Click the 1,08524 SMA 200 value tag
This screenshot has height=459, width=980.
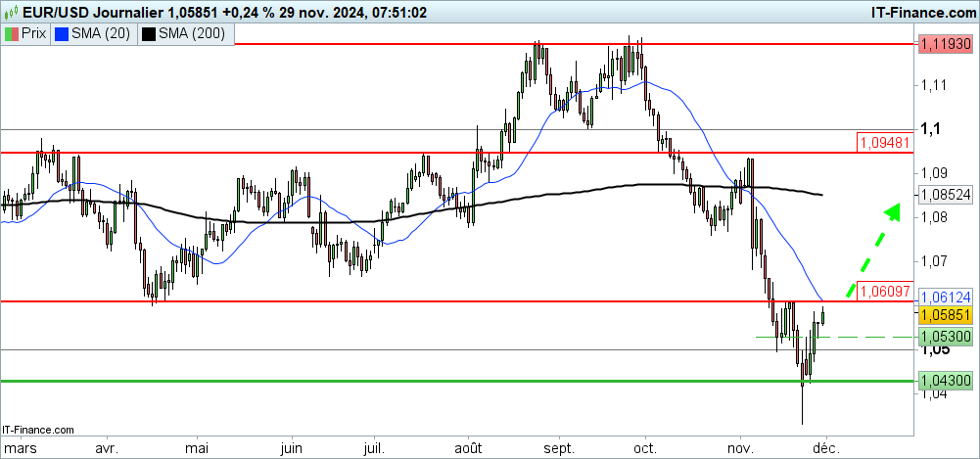945,194
